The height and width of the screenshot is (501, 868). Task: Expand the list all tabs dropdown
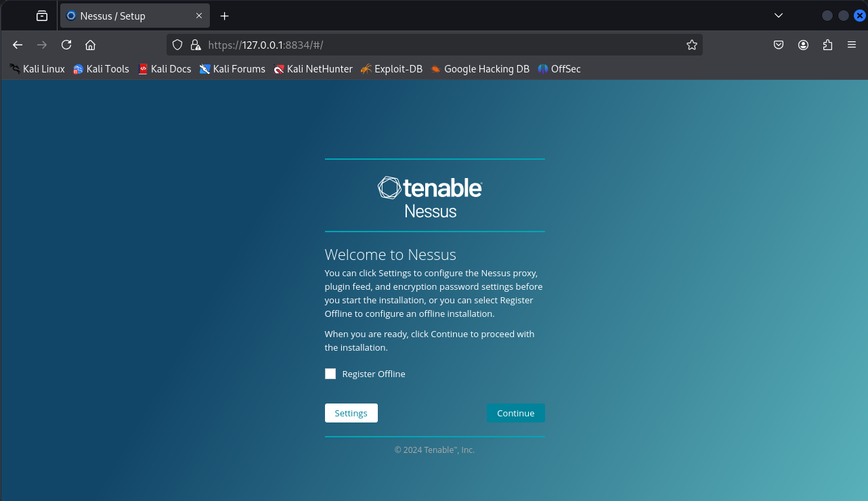tap(779, 16)
